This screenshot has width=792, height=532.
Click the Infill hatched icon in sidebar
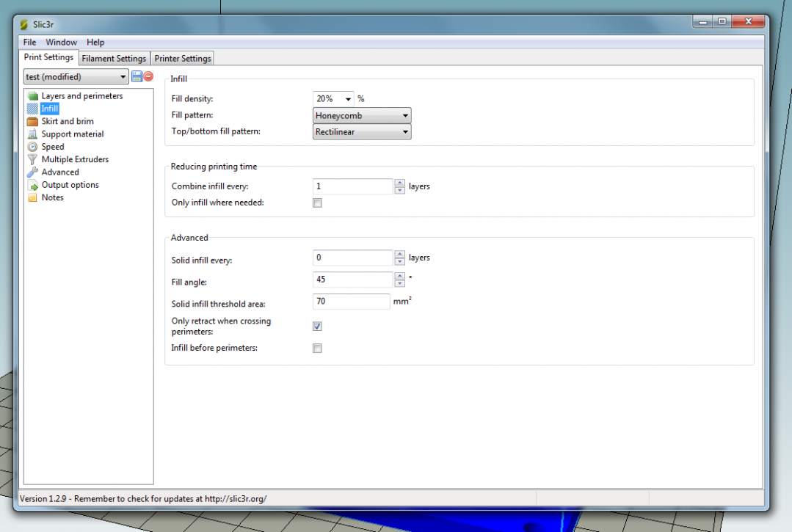pyautogui.click(x=33, y=109)
